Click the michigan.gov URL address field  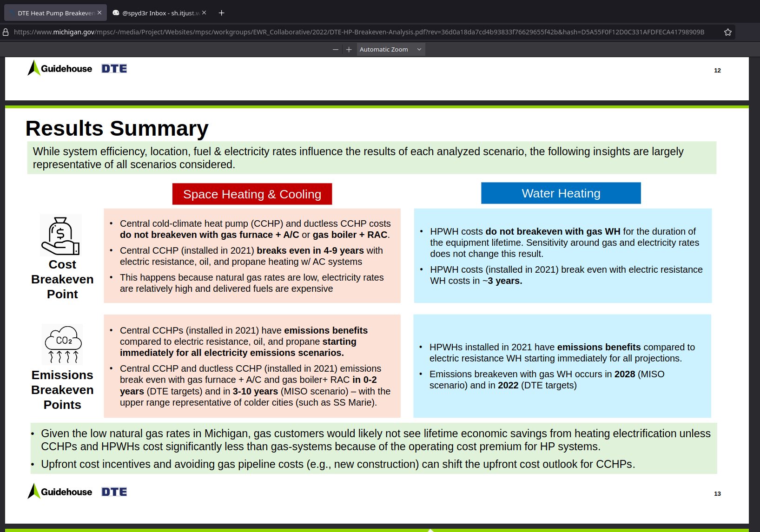pyautogui.click(x=358, y=32)
